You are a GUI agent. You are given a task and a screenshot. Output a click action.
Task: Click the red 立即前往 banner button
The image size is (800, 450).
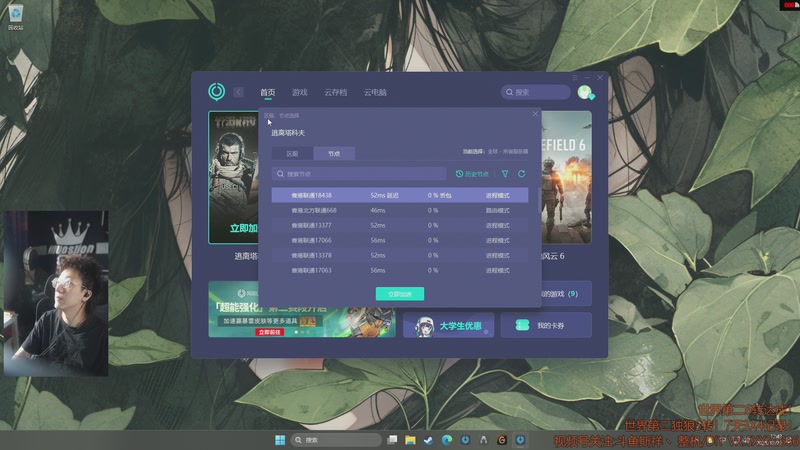click(269, 332)
